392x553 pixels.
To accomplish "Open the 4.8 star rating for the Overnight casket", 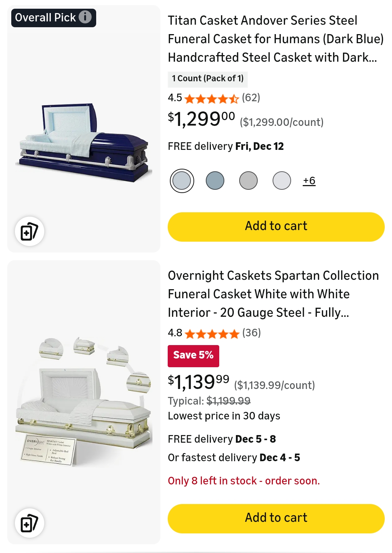I will point(212,333).
